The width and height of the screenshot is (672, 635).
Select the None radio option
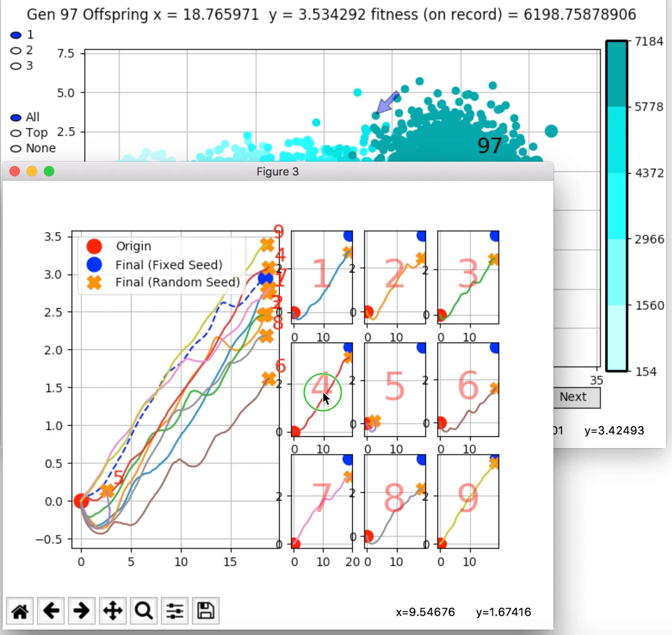tap(16, 149)
